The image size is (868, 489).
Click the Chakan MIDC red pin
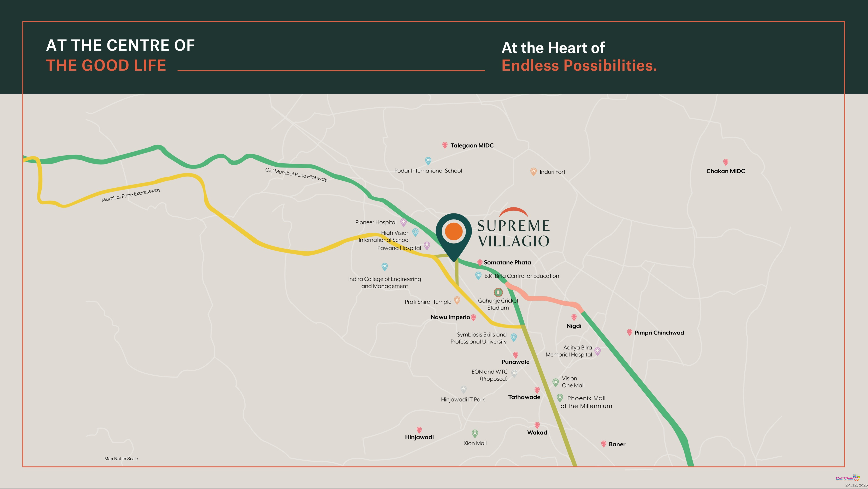726,162
